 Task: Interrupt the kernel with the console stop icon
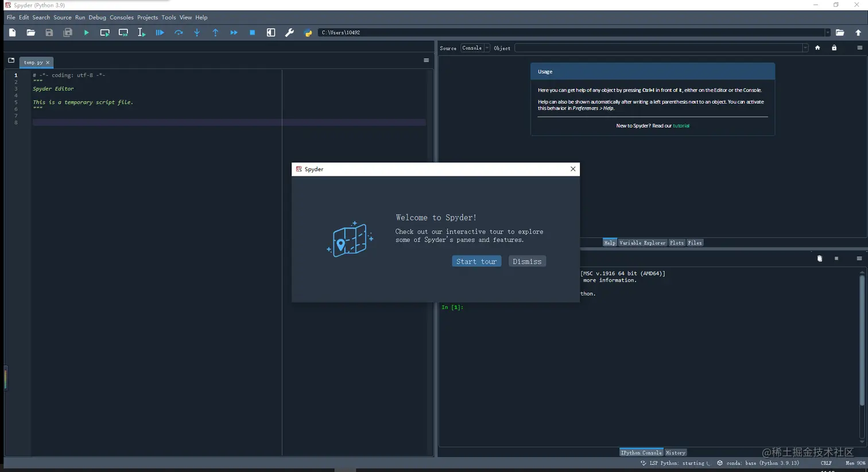836,259
